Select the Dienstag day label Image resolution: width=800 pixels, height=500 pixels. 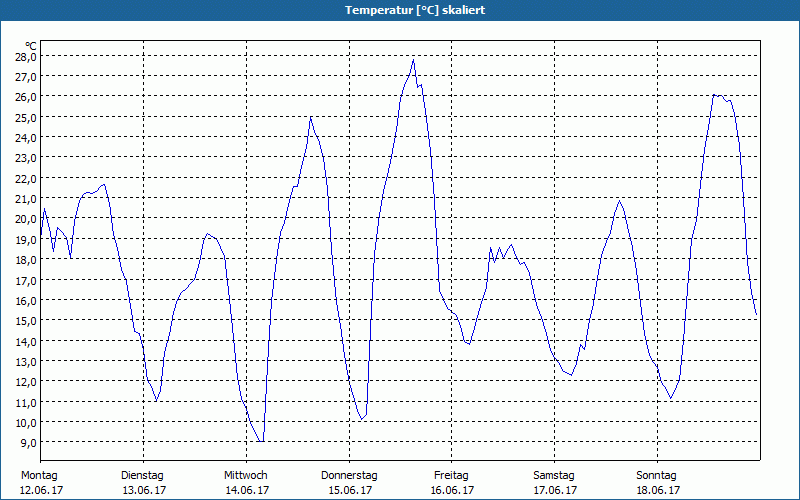click(x=142, y=476)
